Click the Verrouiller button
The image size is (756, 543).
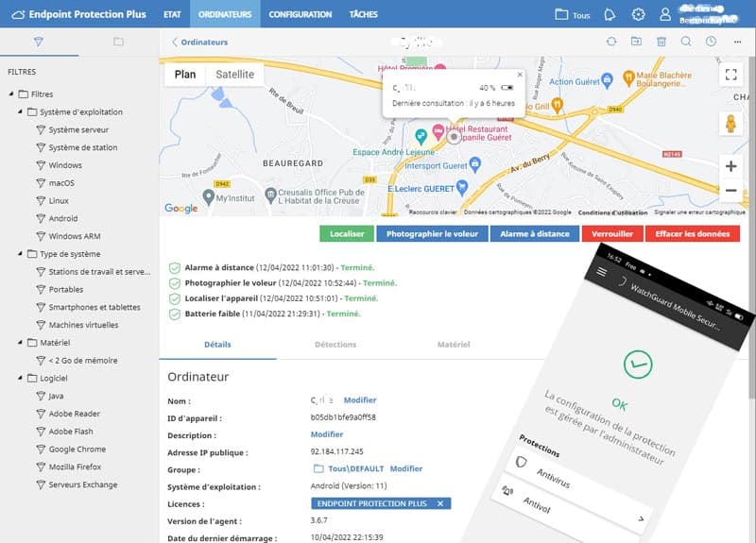[612, 233]
